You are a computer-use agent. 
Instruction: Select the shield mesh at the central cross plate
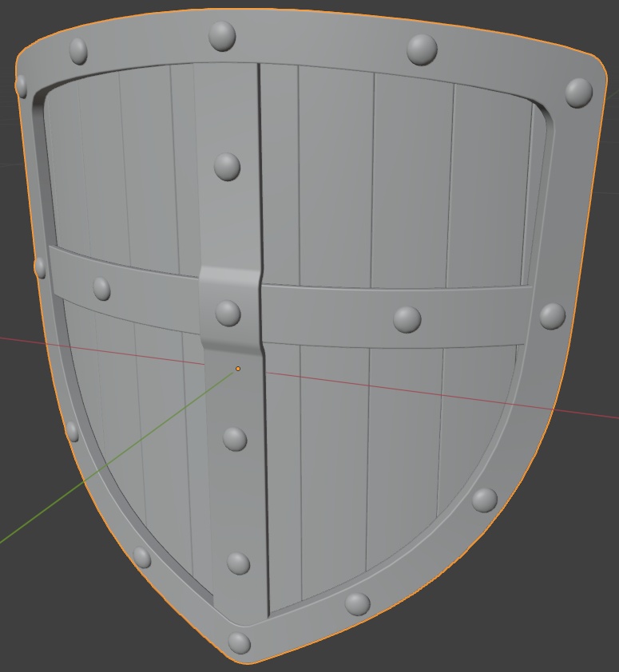pos(230,312)
